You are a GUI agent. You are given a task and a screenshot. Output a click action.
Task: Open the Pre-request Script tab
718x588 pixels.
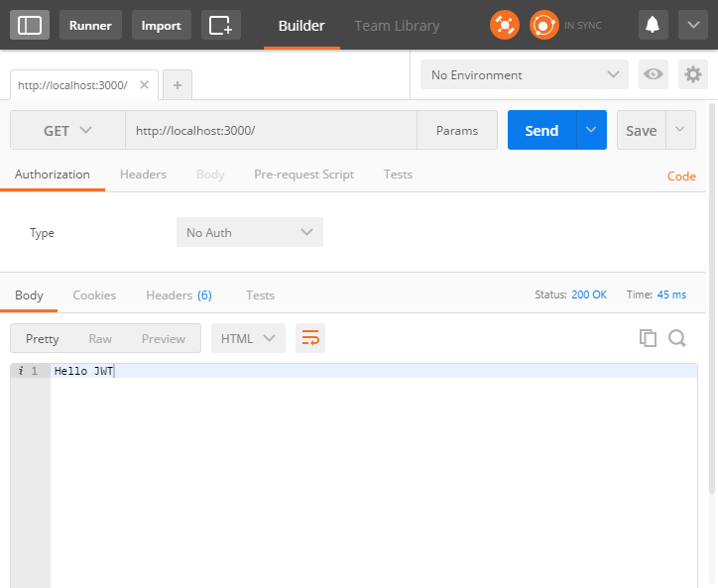pyautogui.click(x=303, y=175)
